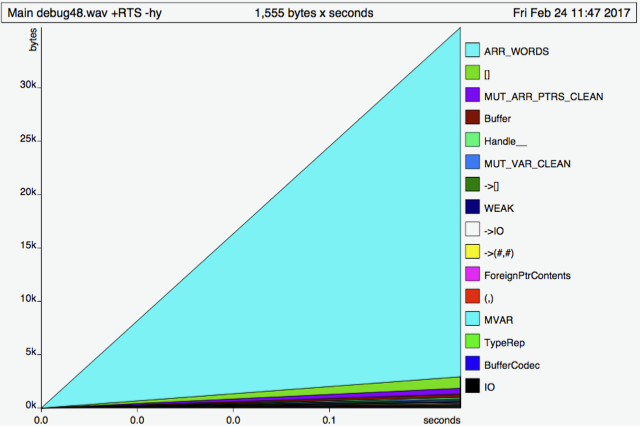Select the MUT_VAR_CLEAN legend label
The width and height of the screenshot is (640, 426).
pos(527,164)
